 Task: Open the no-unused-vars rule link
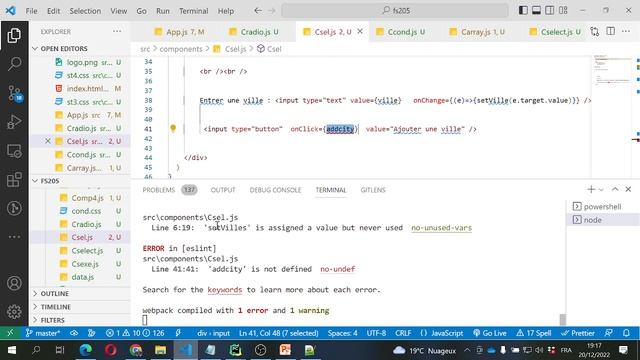(441, 228)
